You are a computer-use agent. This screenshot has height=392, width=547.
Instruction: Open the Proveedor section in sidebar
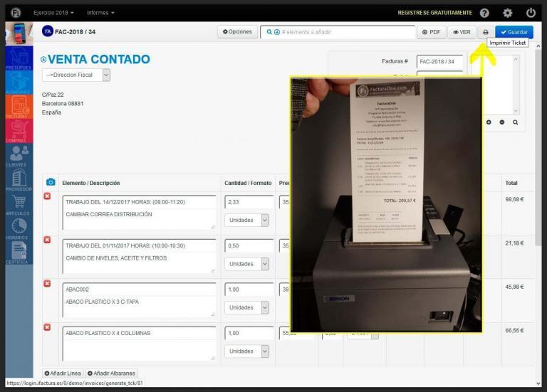coord(19,180)
